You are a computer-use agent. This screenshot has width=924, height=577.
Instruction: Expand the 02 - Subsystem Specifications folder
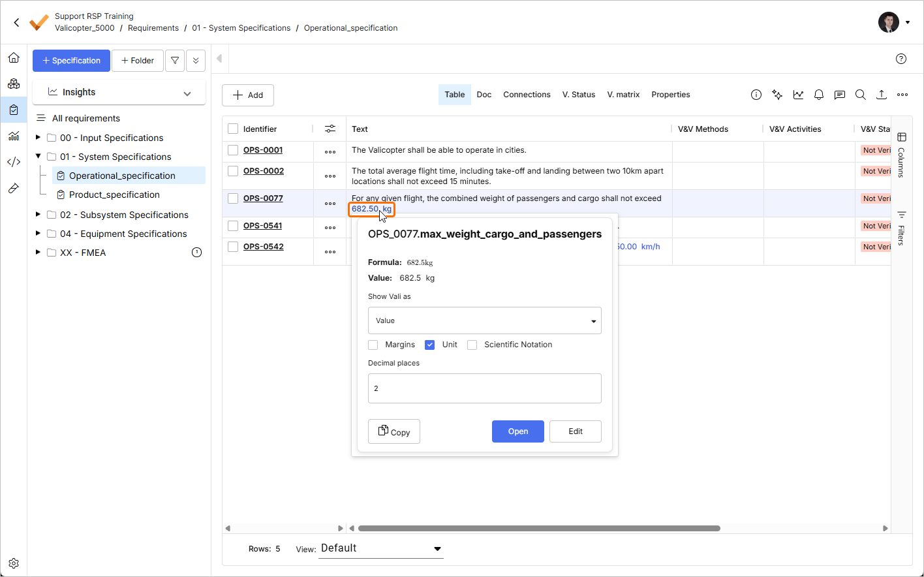[x=37, y=215]
